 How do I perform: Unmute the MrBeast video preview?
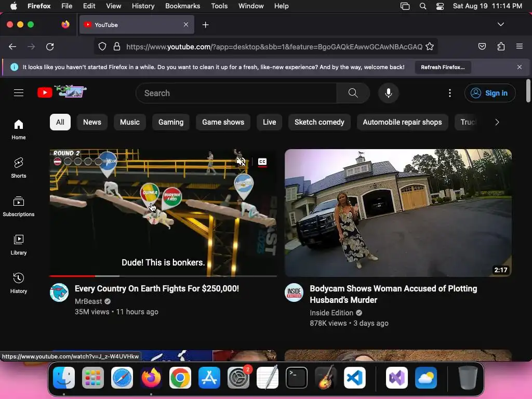[241, 162]
